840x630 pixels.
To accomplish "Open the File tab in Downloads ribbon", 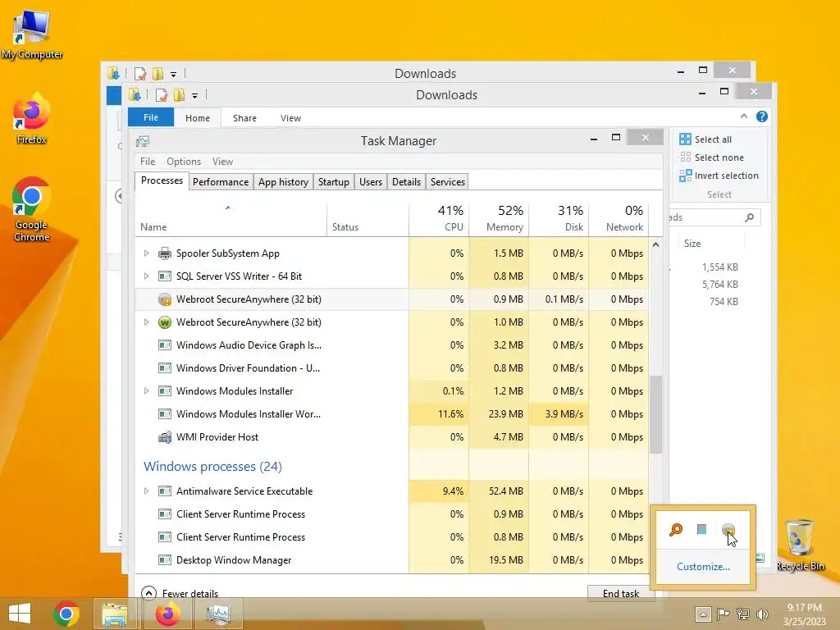I will click(151, 117).
